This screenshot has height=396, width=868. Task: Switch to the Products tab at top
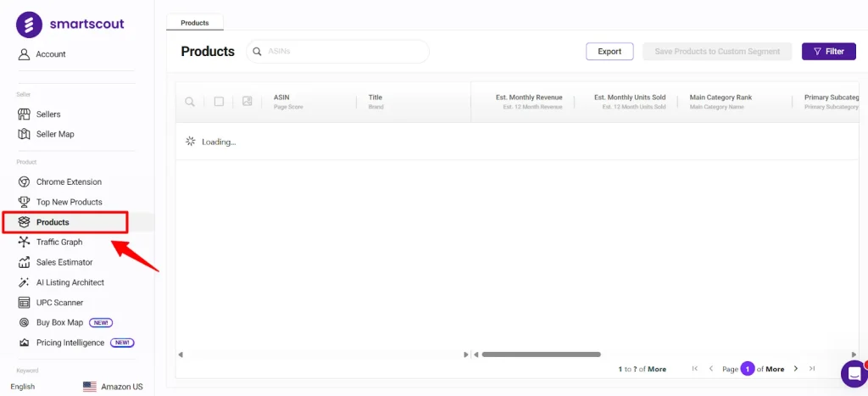point(195,23)
